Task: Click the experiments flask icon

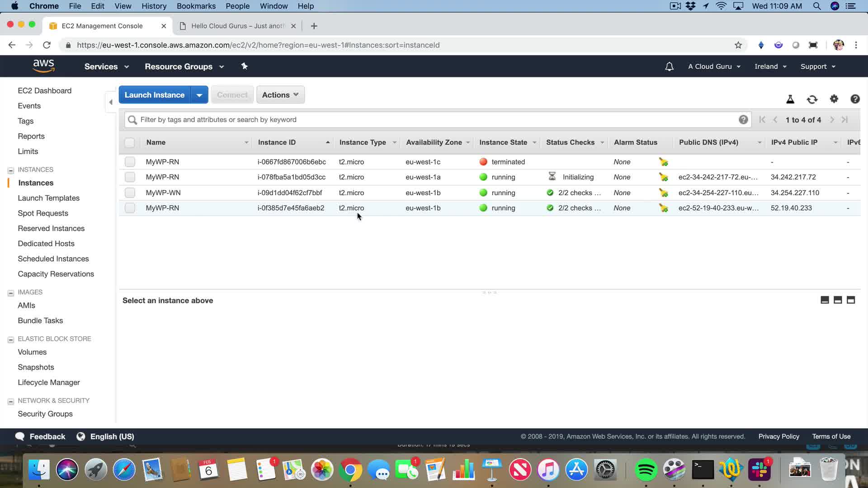Action: [x=790, y=99]
